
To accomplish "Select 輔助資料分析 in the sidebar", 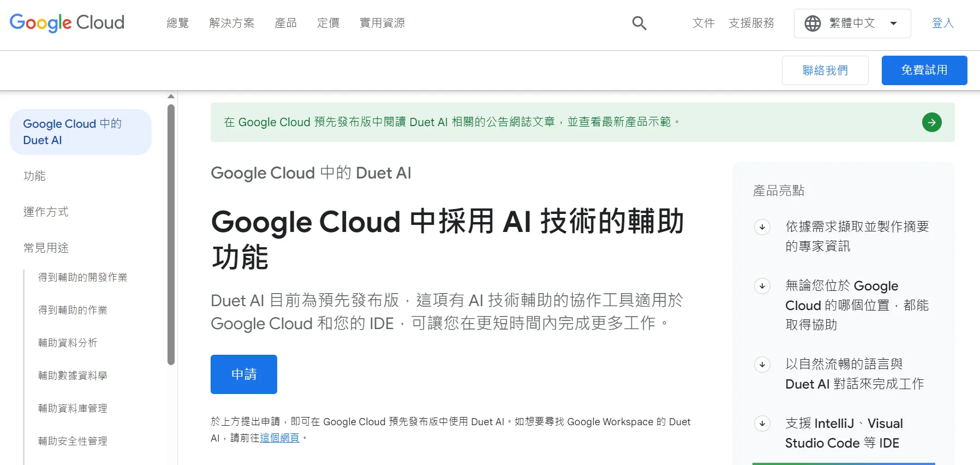I will point(68,343).
